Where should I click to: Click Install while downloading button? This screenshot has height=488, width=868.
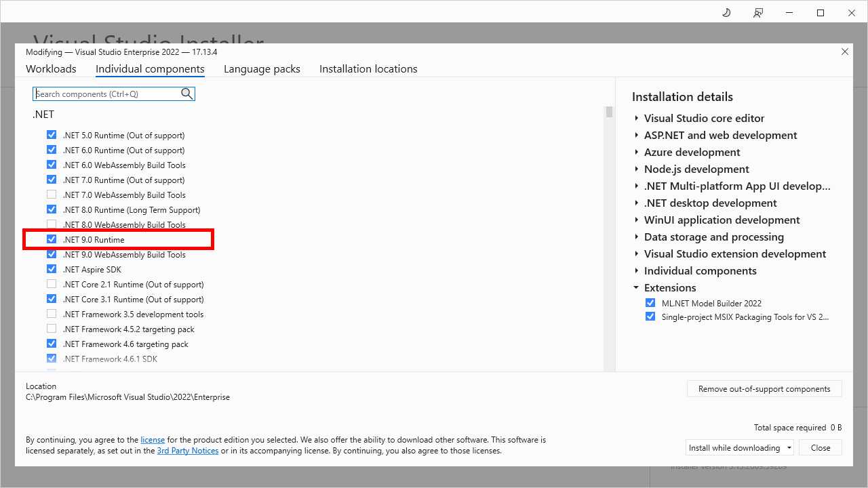tap(734, 448)
